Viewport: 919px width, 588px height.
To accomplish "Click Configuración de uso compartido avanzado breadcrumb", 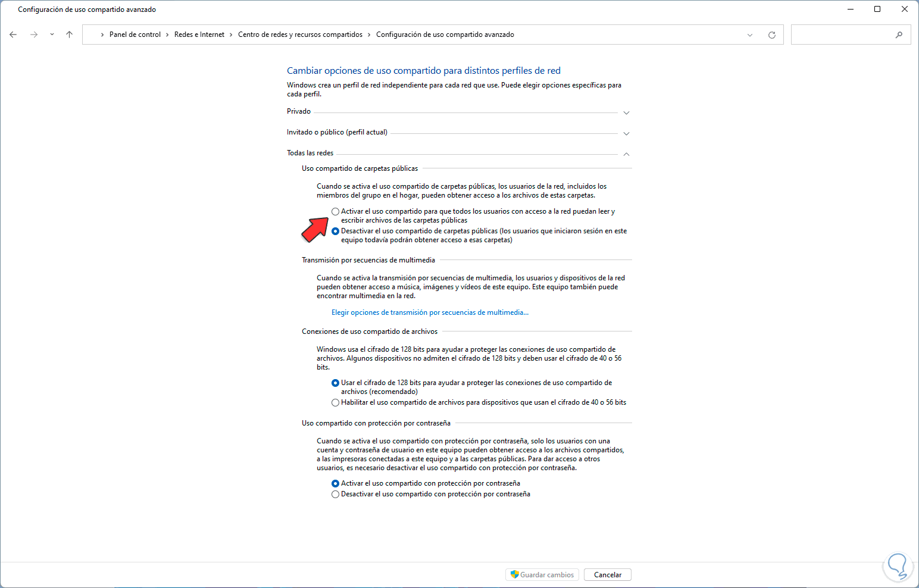I will (x=445, y=35).
